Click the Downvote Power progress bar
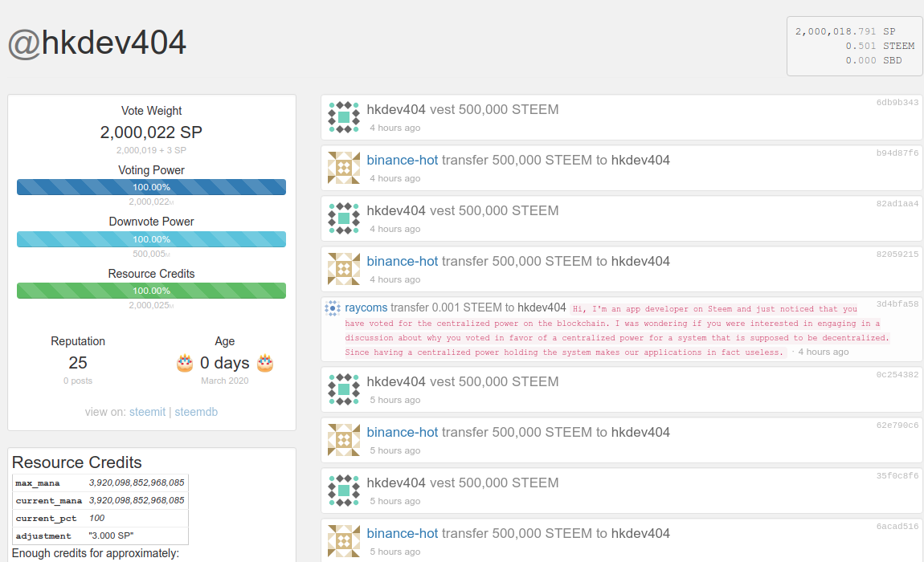The height and width of the screenshot is (562, 924). coord(151,239)
